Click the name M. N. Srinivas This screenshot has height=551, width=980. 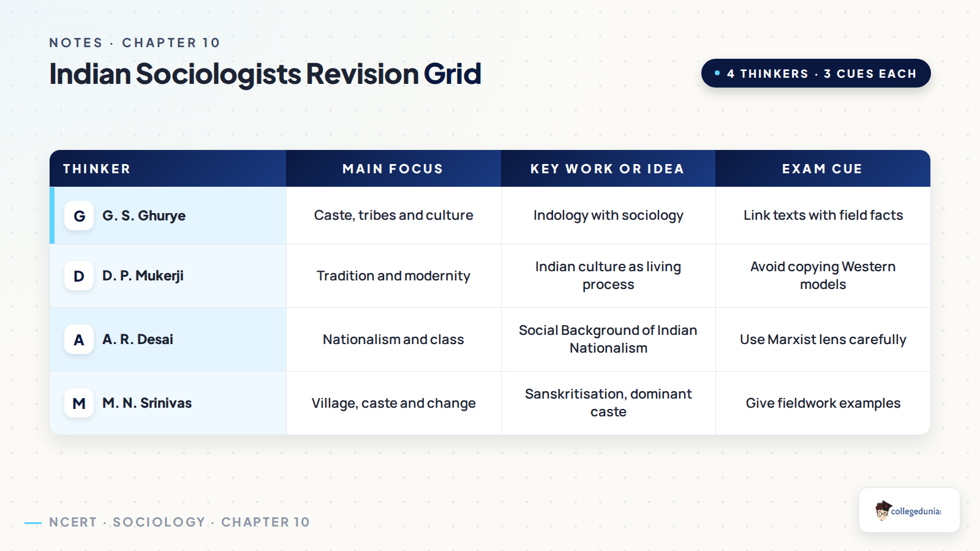click(x=147, y=403)
